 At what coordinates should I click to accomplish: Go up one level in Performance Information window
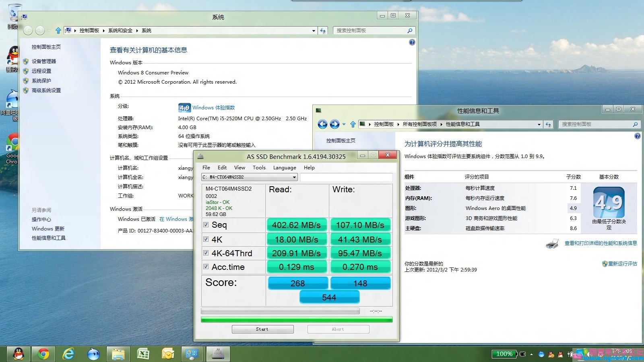pos(353,124)
